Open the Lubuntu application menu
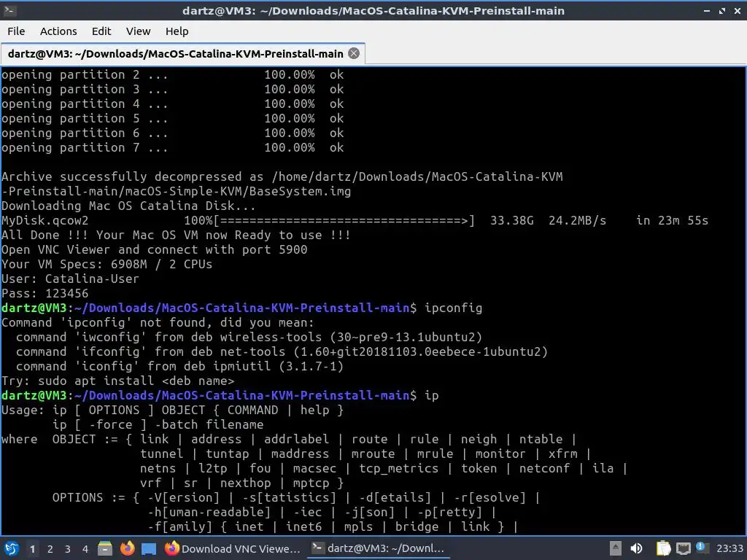 pos(12,548)
